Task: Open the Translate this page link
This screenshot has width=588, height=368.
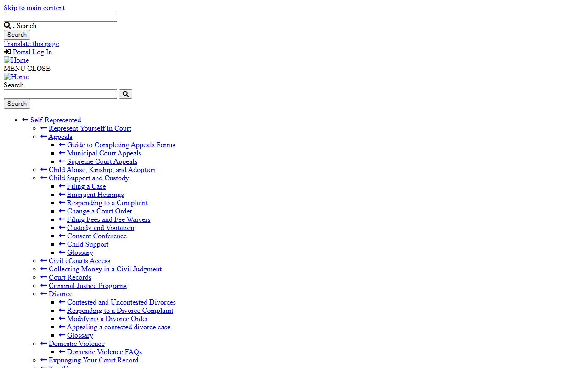Action: tap(31, 44)
